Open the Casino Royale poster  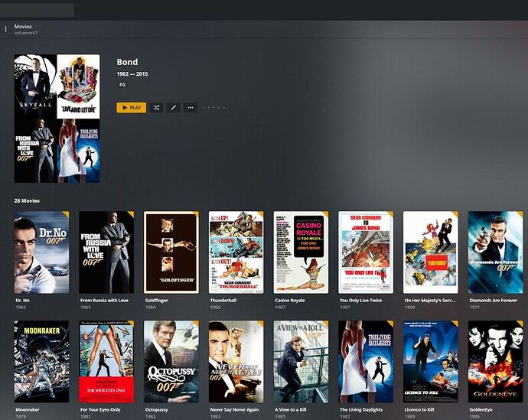(x=301, y=252)
